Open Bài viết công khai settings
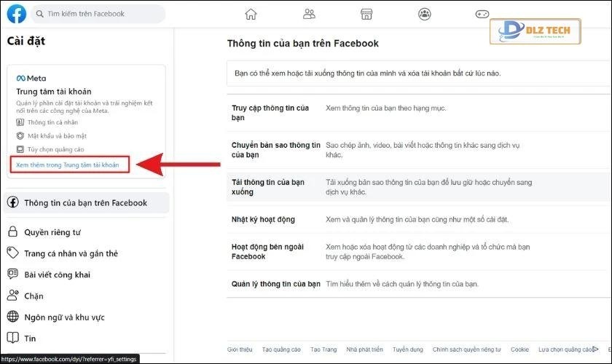This screenshot has height=364, width=612. [57, 274]
